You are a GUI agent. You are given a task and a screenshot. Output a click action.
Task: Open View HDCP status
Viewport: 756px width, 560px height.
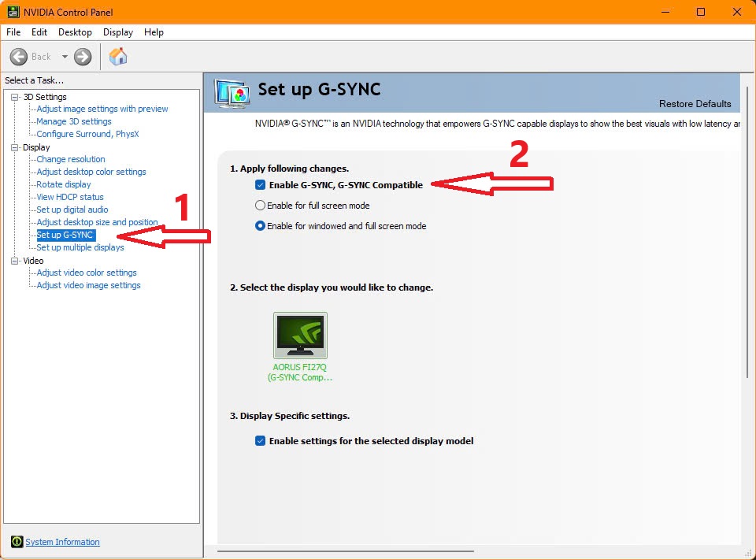tap(70, 196)
